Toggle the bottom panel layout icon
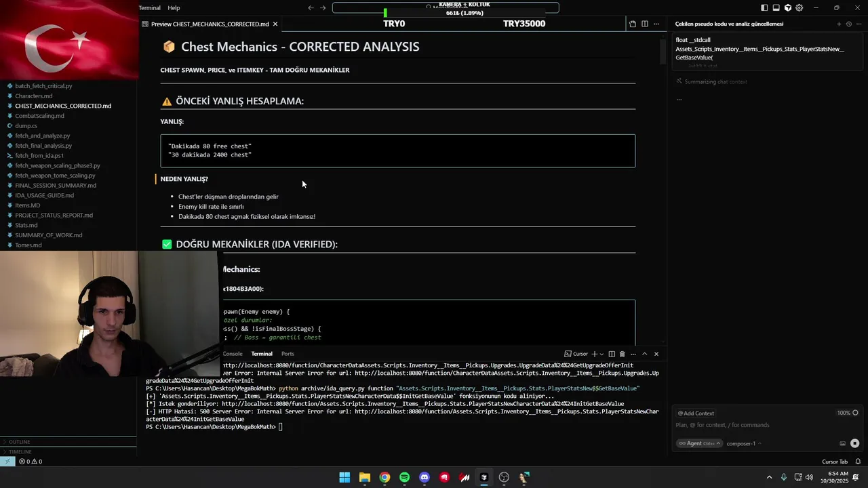 [x=776, y=8]
